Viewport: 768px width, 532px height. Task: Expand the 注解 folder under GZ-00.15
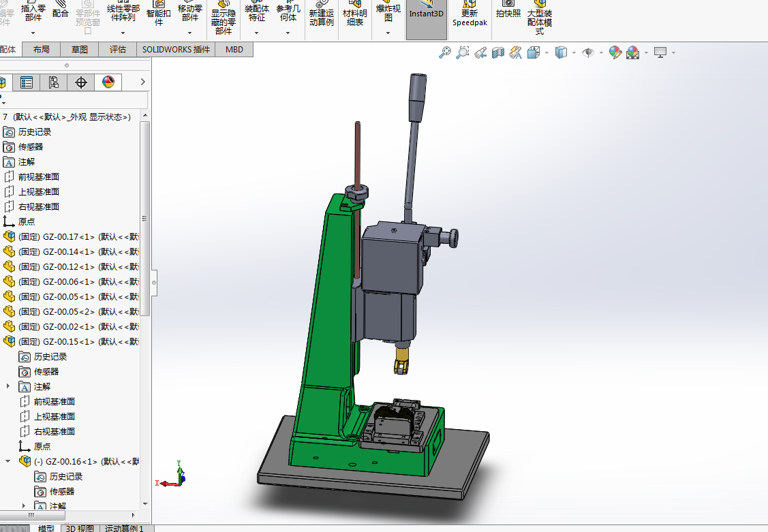8,386
